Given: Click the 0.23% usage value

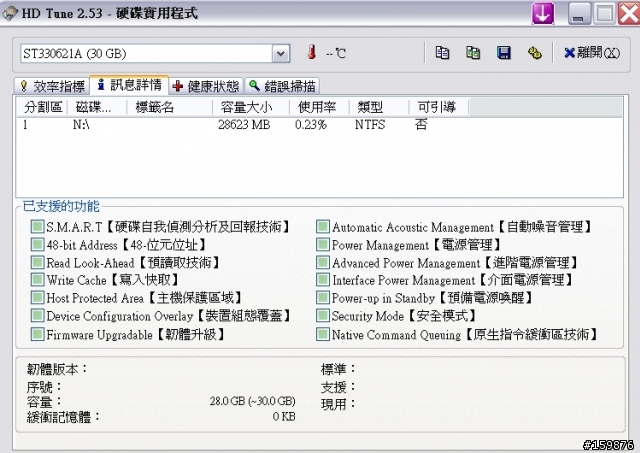Looking at the screenshot, I should [311, 124].
